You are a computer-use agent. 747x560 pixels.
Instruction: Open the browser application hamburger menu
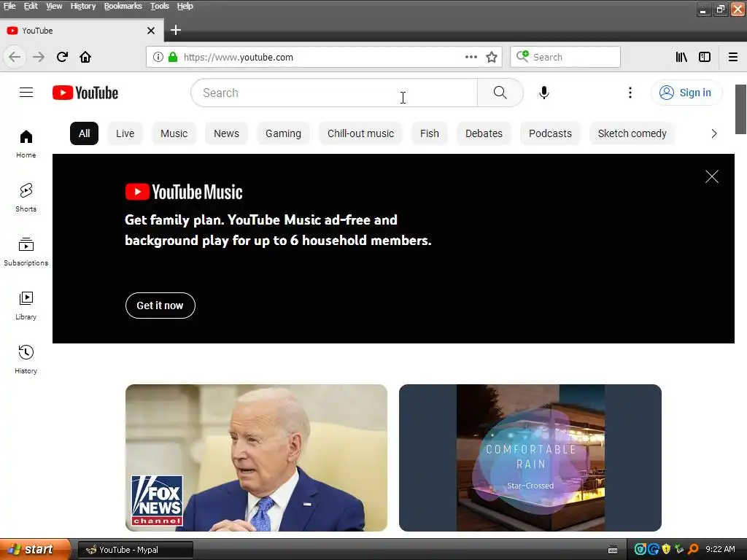(x=733, y=57)
